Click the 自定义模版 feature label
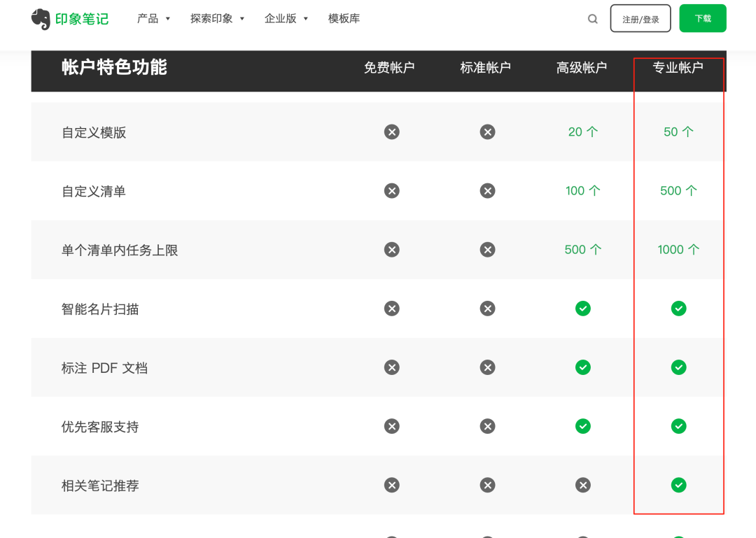756x538 pixels. [94, 132]
